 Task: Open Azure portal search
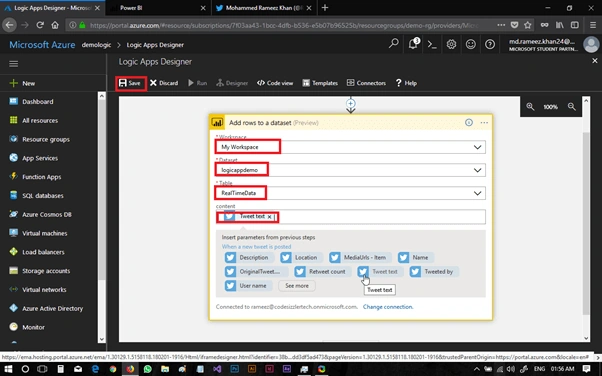[394, 44]
